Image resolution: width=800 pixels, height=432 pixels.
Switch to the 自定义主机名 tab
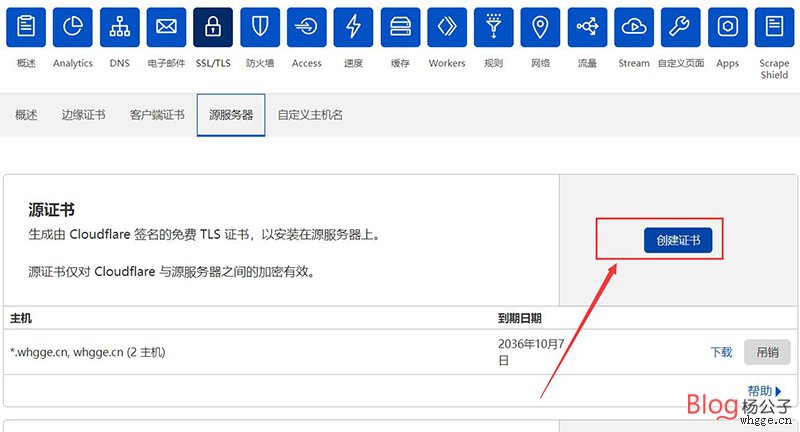(310, 115)
